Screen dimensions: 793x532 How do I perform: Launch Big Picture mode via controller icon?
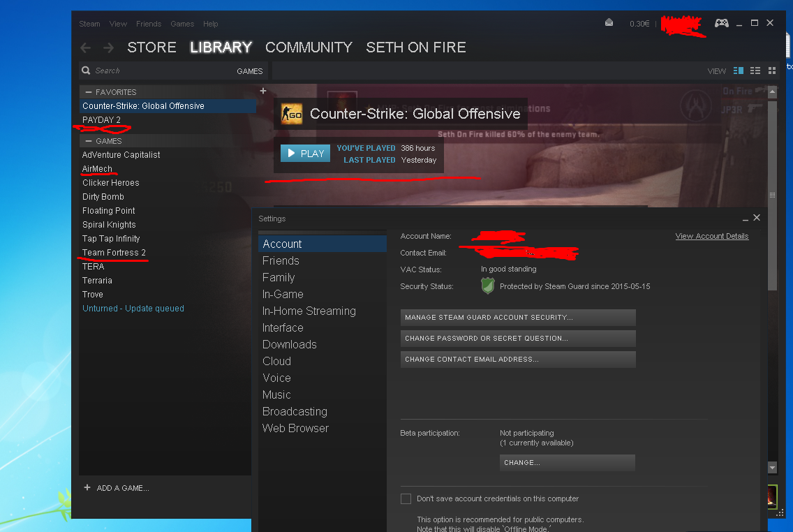coord(722,23)
